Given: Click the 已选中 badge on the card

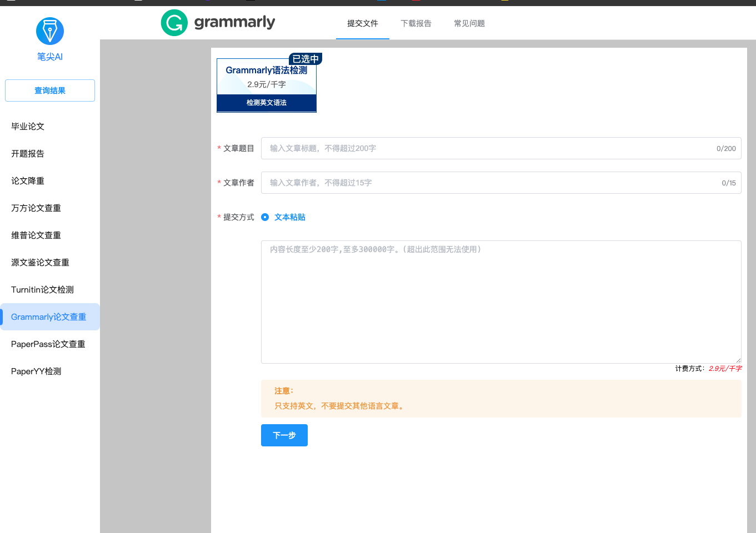Looking at the screenshot, I should pyautogui.click(x=305, y=59).
